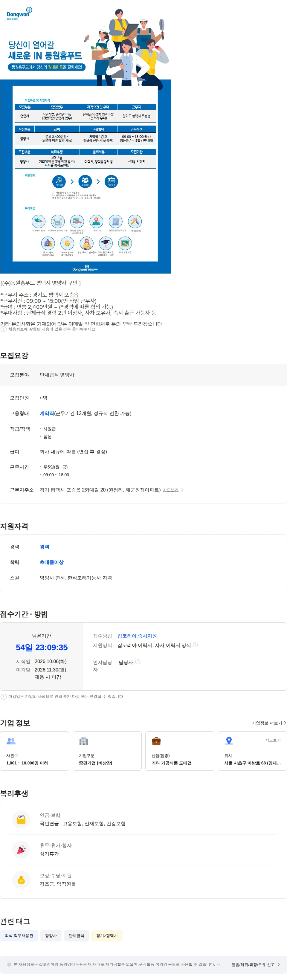287x980 pixels.
Task: Click 불법/허위/과장/오류 신고 link
Action: [256, 964]
